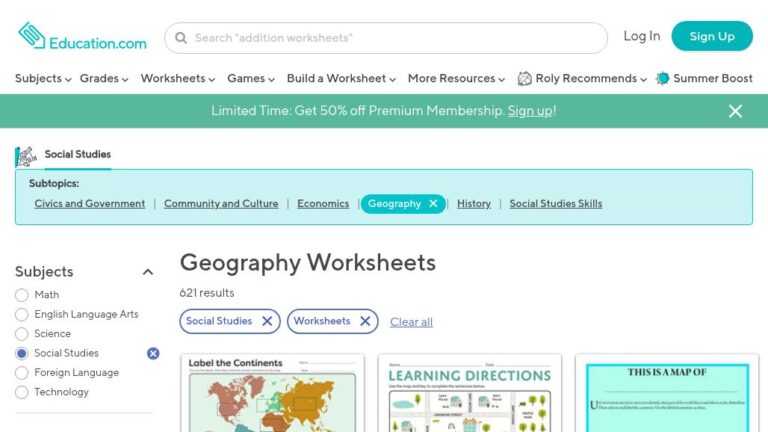Focus the search worksheets input field

click(386, 38)
